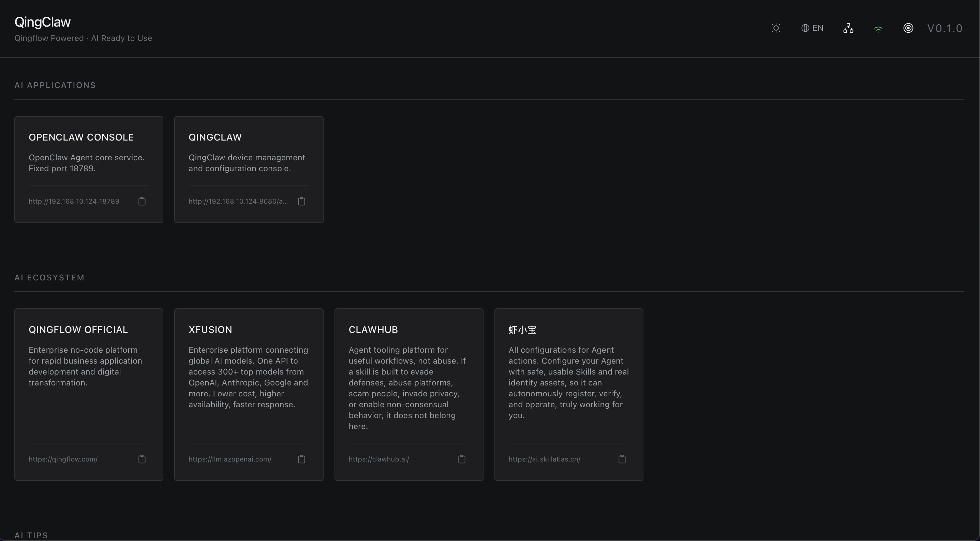Screen dimensions: 980x541
Task: Click the QingClaw logo title in header
Action: [43, 22]
